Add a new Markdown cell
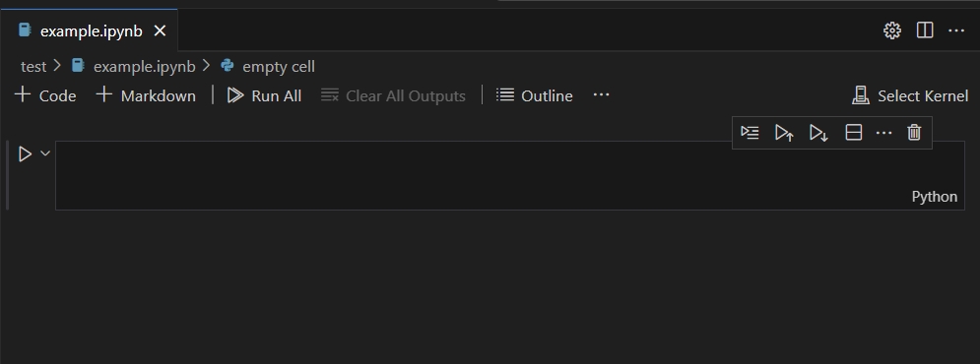The height and width of the screenshot is (364, 980). [146, 95]
